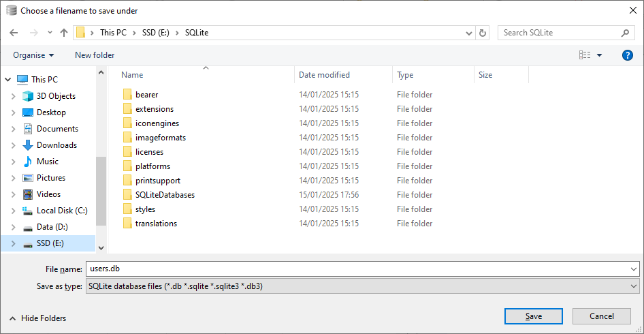Go back using the Back arrow
This screenshot has width=644, height=334.
14,33
